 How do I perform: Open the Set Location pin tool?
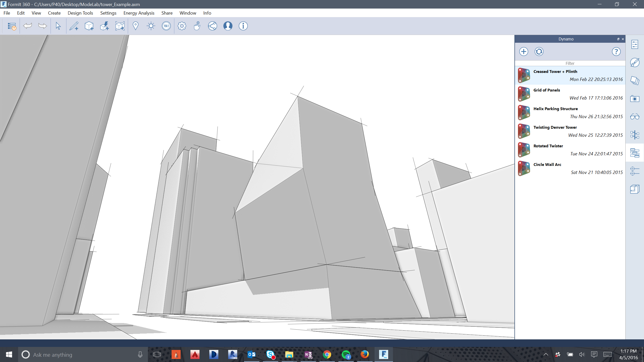click(x=136, y=26)
